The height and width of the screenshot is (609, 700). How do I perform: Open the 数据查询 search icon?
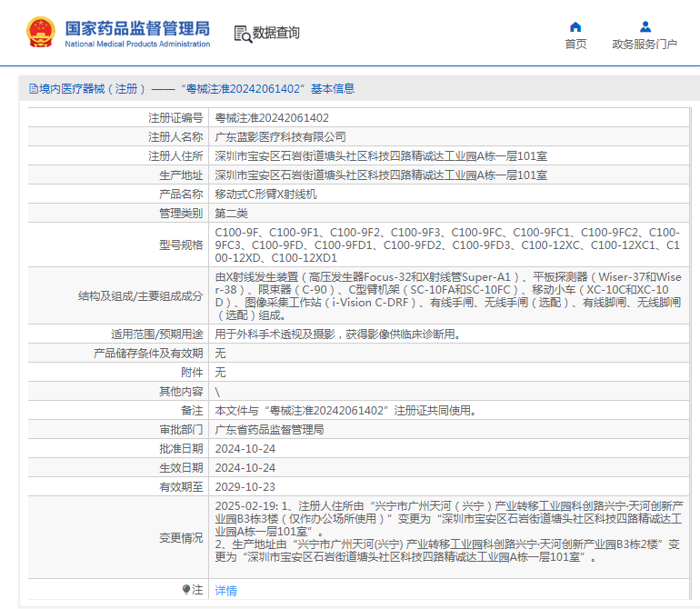click(x=243, y=34)
